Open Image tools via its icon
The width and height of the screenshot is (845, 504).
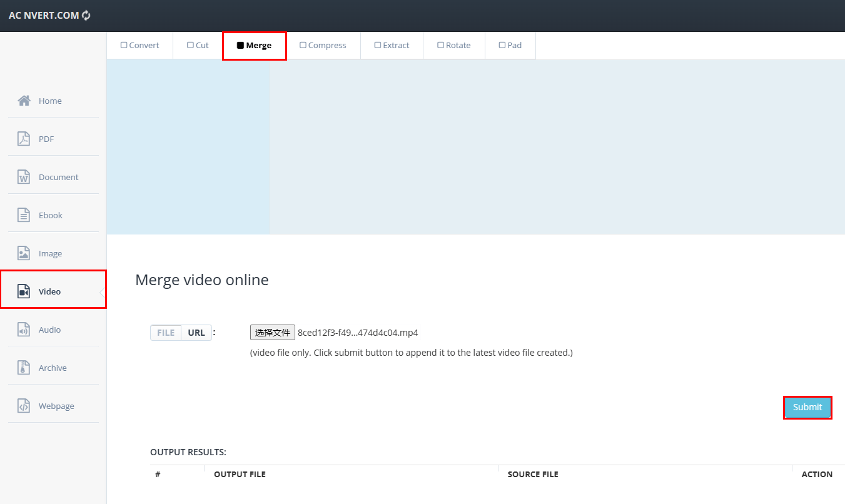pyautogui.click(x=24, y=253)
